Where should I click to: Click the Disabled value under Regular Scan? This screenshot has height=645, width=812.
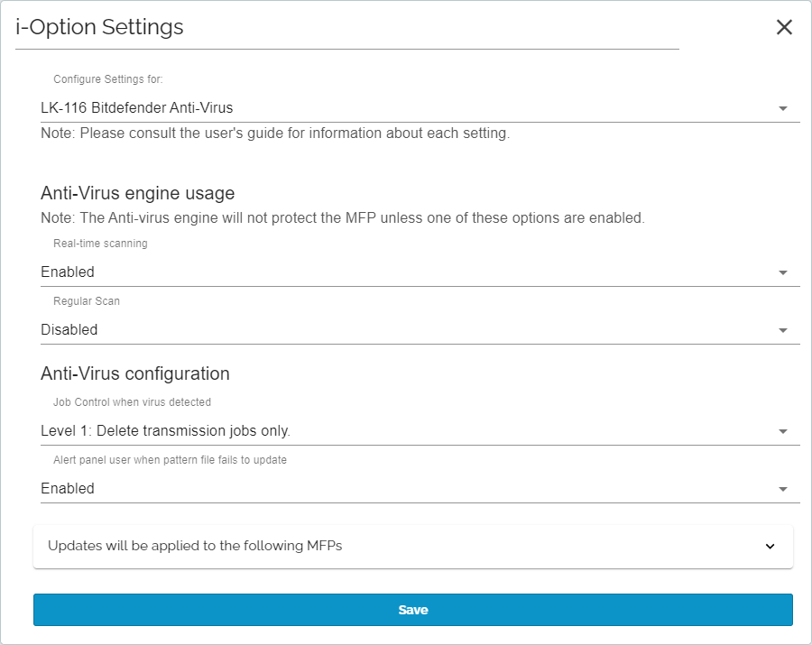[69, 330]
